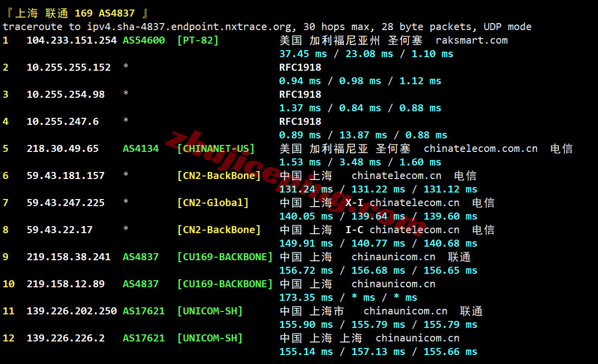Image resolution: width=598 pixels, height=364 pixels.
Task: Click the [CHINANET-US] network tag
Action: pos(216,149)
